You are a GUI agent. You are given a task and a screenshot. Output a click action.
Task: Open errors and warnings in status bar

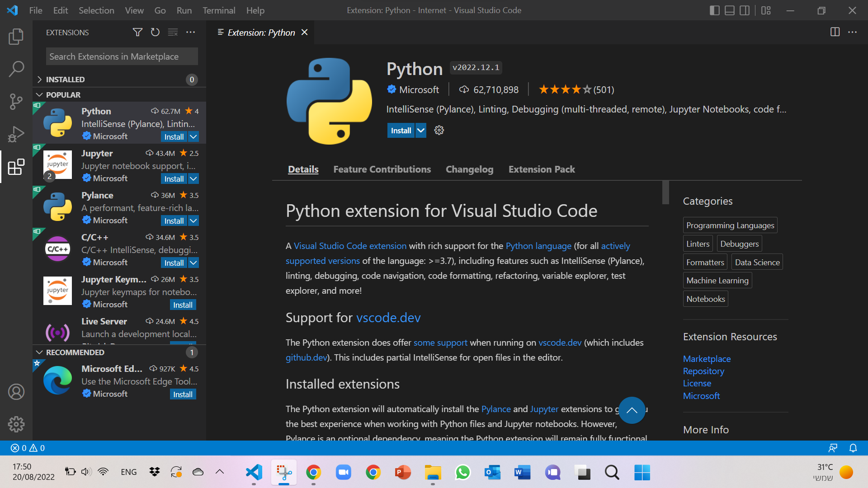28,448
